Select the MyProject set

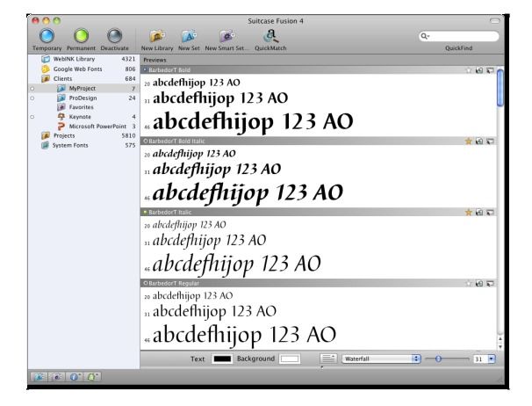pyautogui.click(x=83, y=89)
